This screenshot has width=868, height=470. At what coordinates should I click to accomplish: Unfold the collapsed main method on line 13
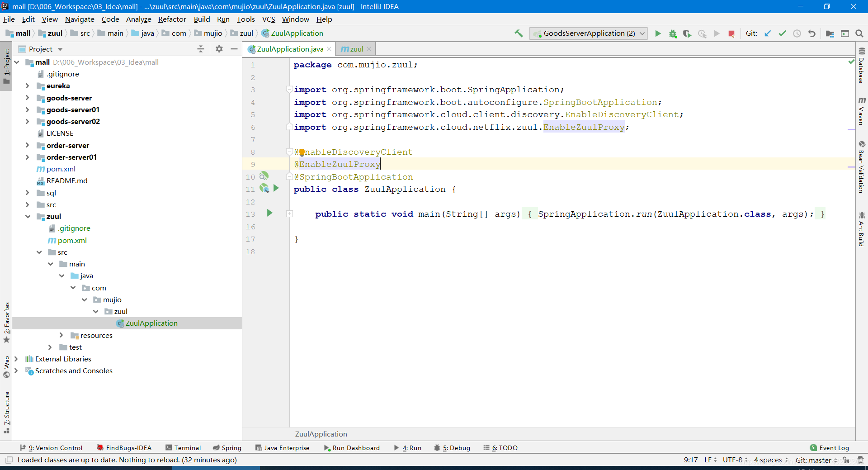289,214
